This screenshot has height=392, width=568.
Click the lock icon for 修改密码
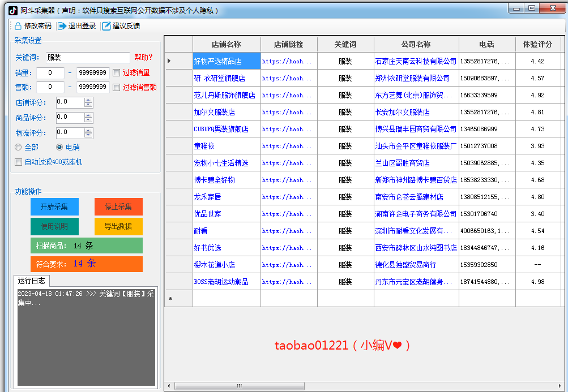pyautogui.click(x=18, y=25)
